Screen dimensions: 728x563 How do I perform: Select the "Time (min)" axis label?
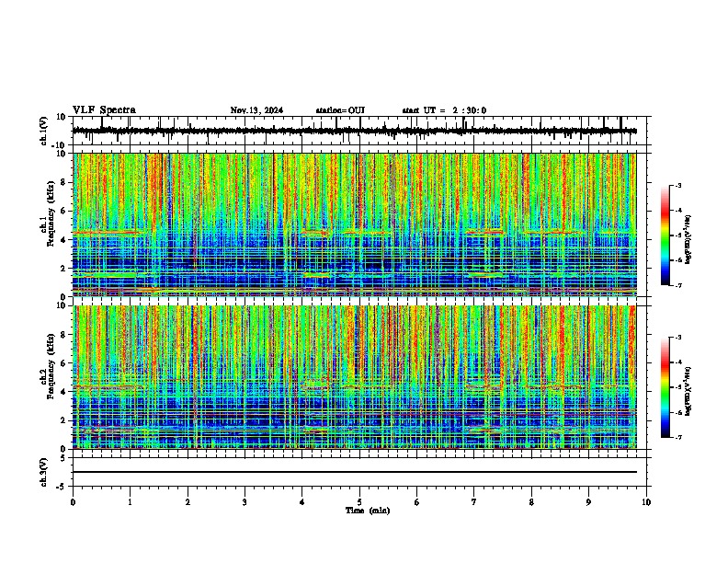coord(368,511)
